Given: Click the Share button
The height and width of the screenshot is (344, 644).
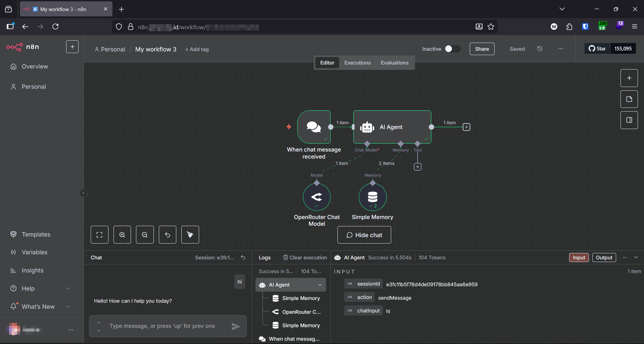Looking at the screenshot, I should coord(482,49).
